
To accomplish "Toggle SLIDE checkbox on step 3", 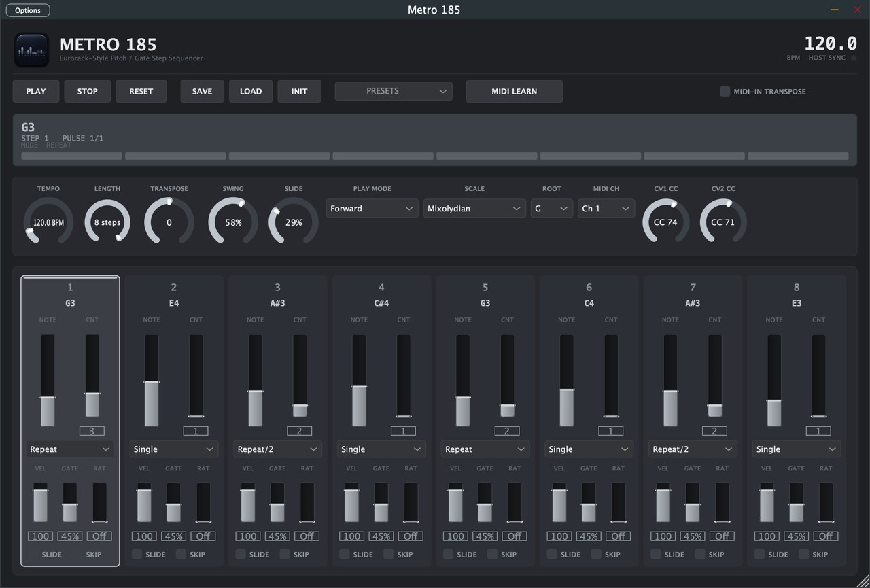I will (x=241, y=554).
